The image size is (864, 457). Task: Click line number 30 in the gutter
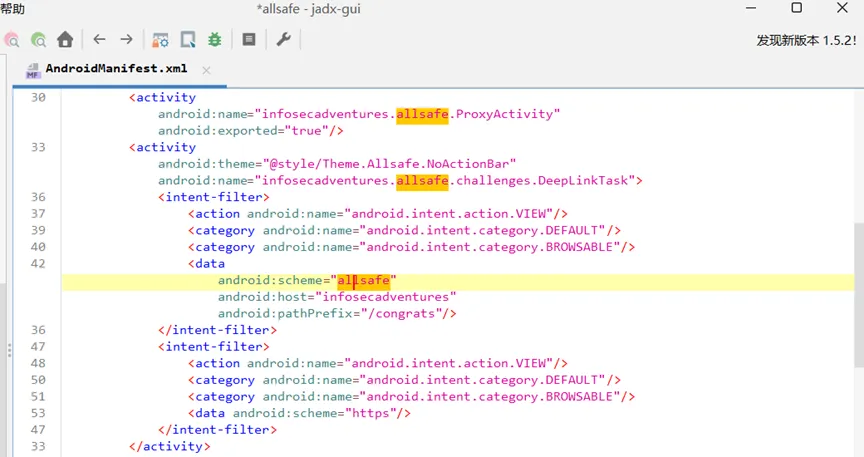38,98
